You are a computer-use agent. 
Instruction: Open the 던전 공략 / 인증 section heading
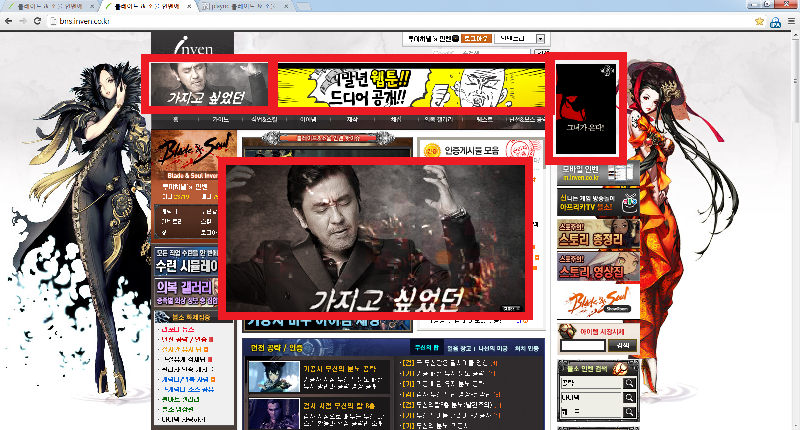click(277, 348)
